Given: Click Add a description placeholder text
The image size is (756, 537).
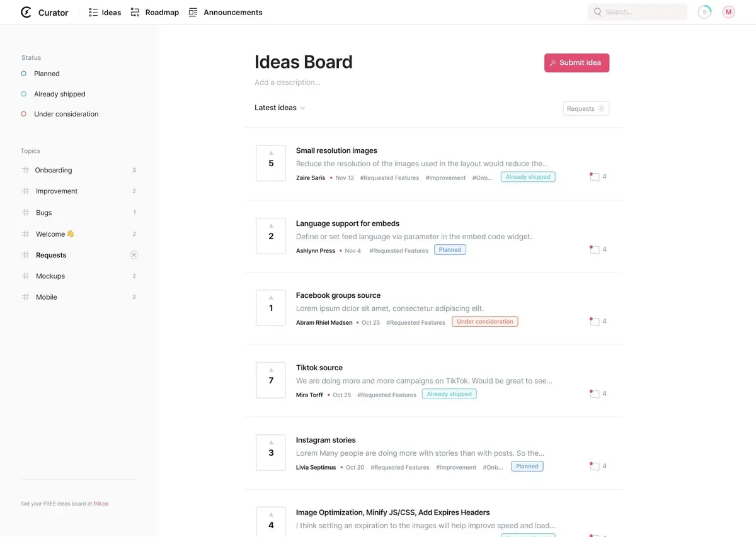Looking at the screenshot, I should [x=287, y=82].
